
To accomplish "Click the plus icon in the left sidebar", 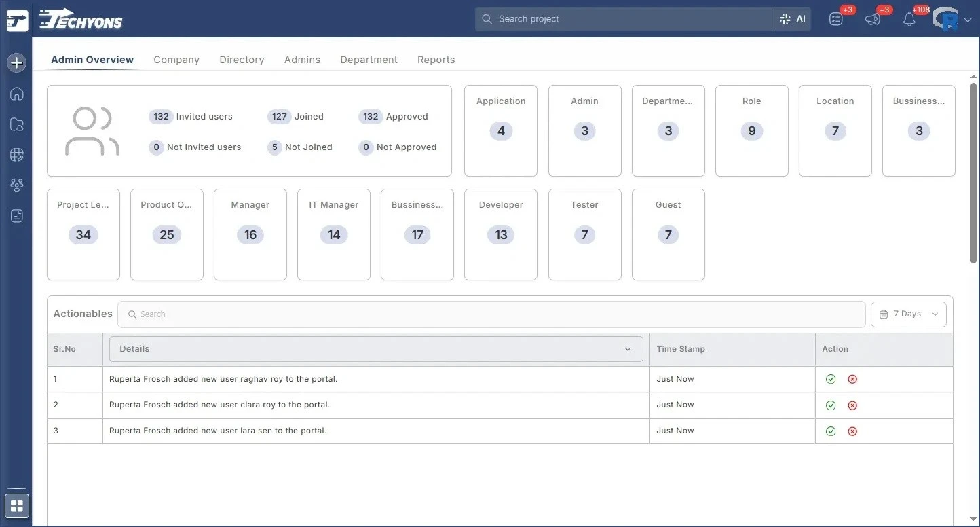I will tap(16, 62).
